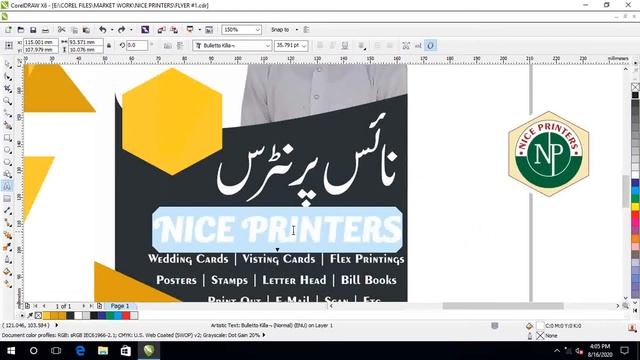Viewport: 640px width, 360px height.
Task: Click the add page icon before page navigator
Action: 27,306
